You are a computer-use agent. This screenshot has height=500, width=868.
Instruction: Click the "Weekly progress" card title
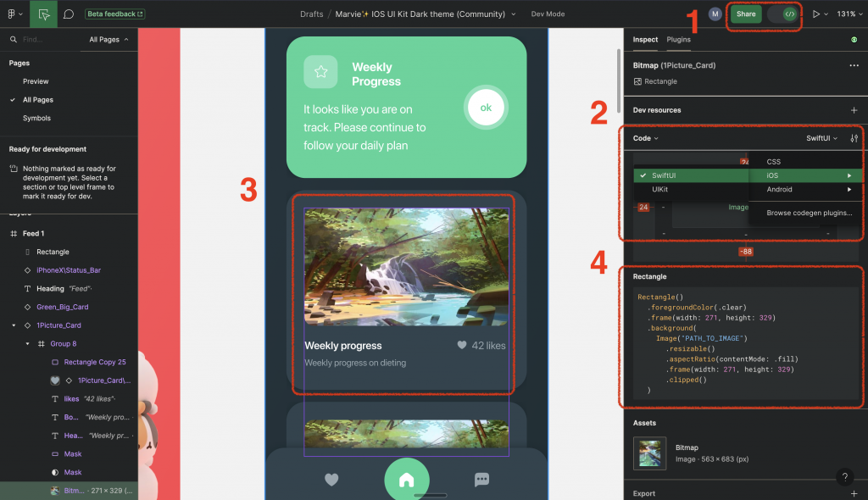[x=343, y=346]
